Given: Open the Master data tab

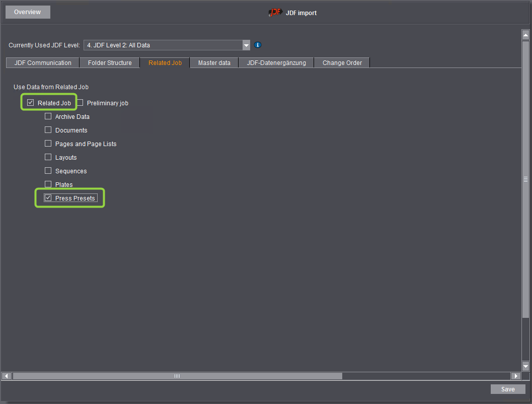Looking at the screenshot, I should pos(213,62).
